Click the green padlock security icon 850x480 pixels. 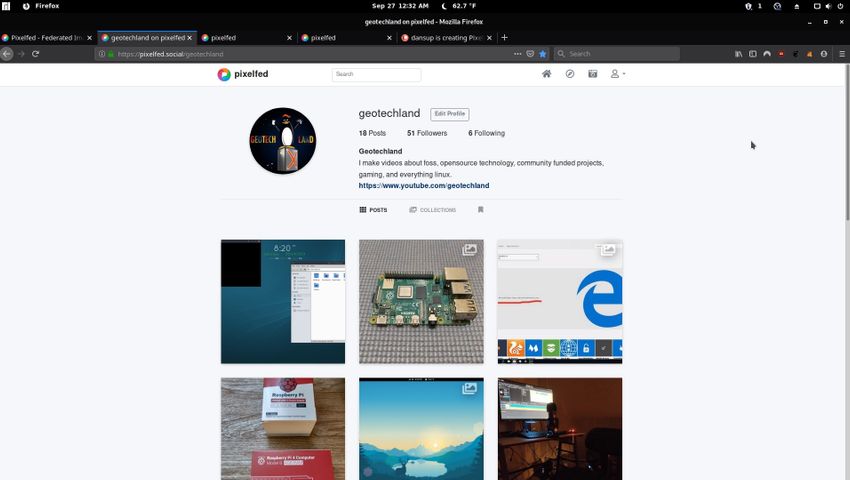click(x=111, y=54)
